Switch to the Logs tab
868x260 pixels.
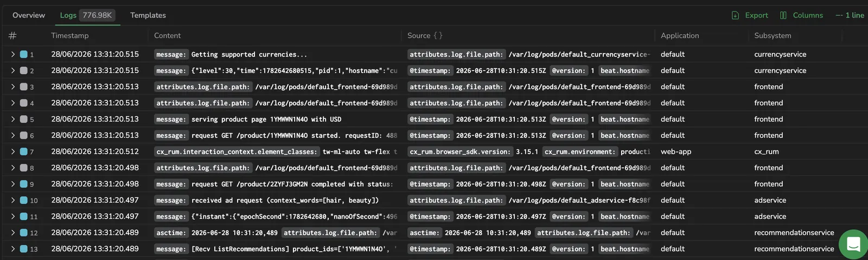coord(68,15)
